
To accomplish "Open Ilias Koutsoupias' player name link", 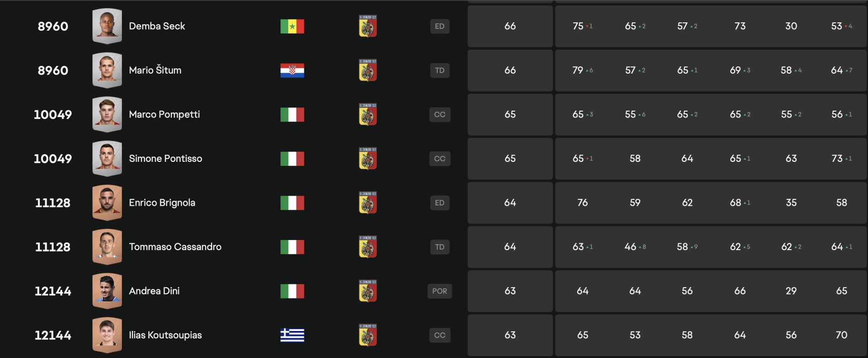I will [x=165, y=335].
